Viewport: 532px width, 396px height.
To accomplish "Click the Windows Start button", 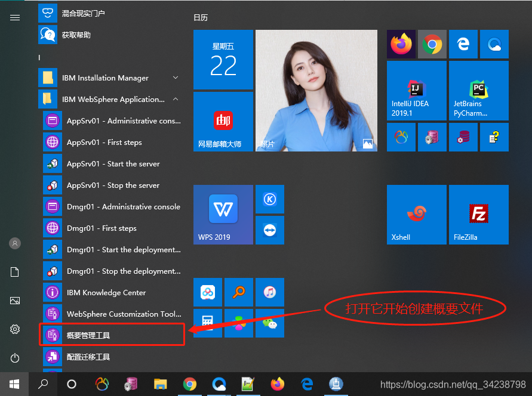I will 14,384.
